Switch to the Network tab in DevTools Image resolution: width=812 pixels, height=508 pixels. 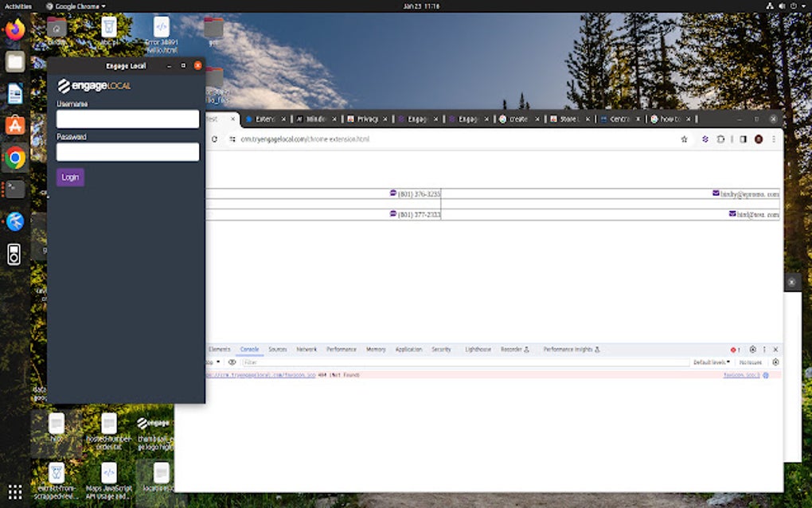(x=306, y=350)
